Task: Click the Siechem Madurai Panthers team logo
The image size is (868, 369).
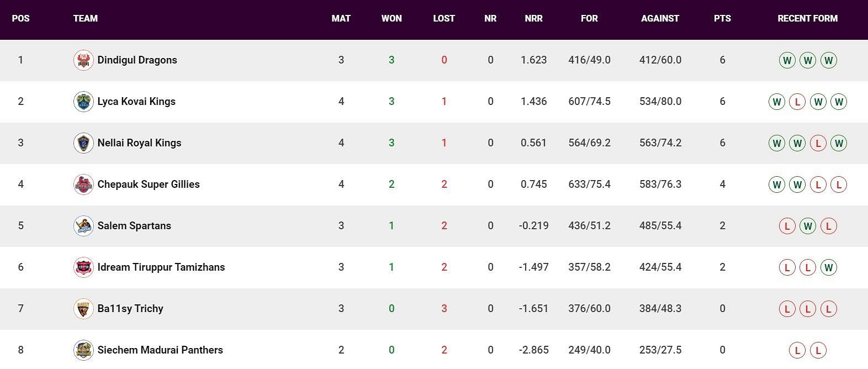Action: click(x=83, y=350)
